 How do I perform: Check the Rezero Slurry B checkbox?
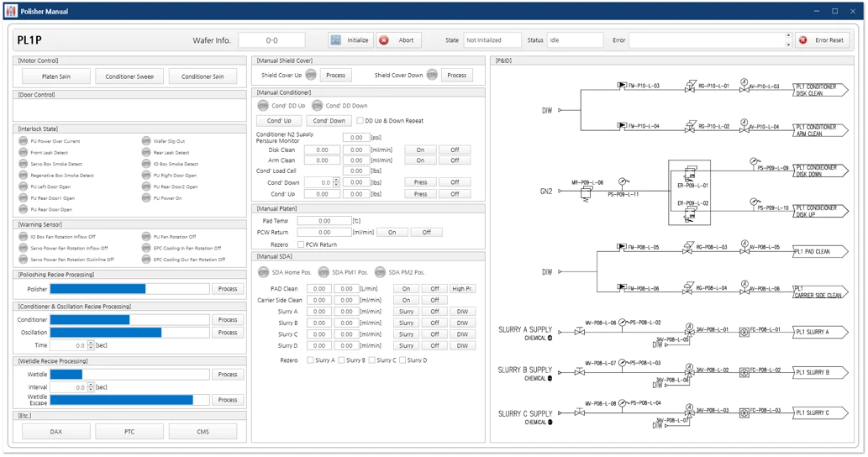coord(341,360)
